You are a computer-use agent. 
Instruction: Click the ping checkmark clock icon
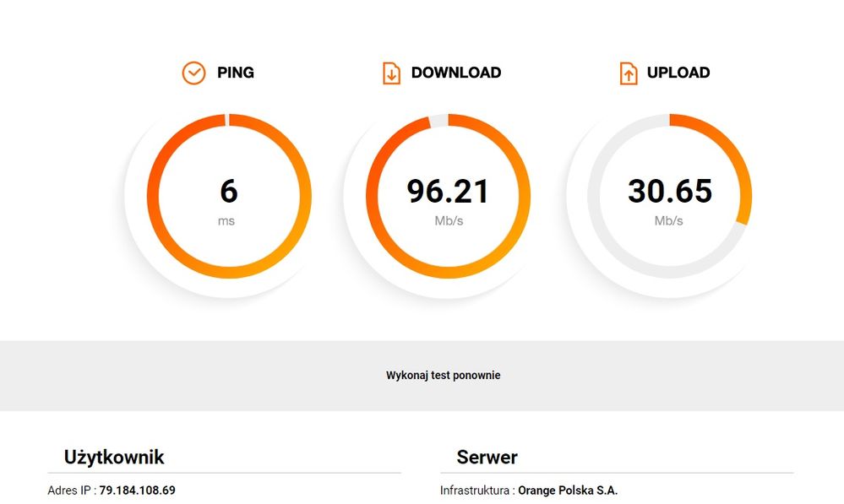coord(193,73)
